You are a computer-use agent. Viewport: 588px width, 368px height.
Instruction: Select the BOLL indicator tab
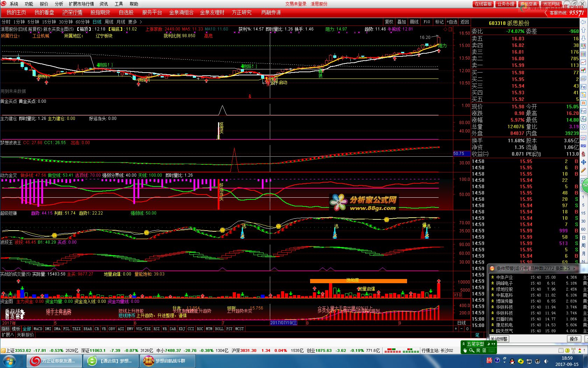coord(219,329)
